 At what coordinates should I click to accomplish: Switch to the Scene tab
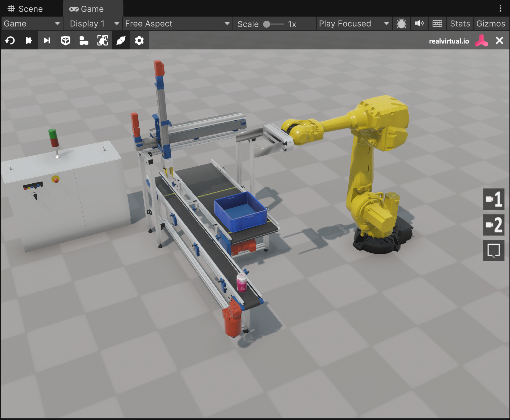pyautogui.click(x=25, y=9)
